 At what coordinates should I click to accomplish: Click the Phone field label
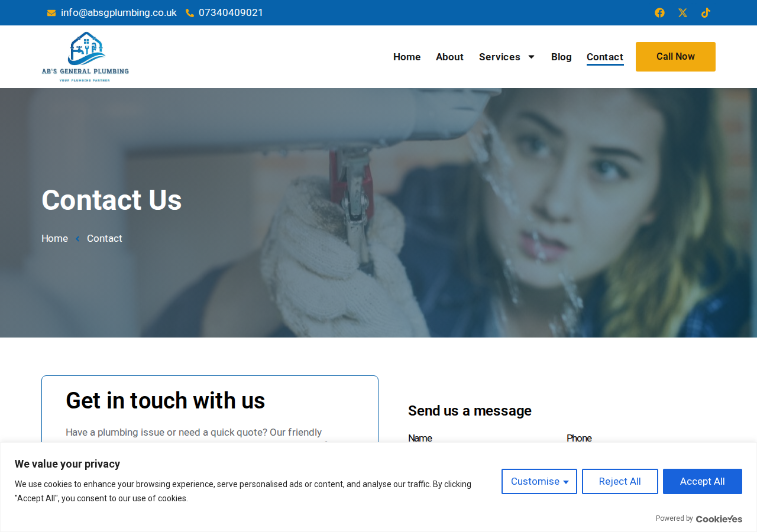tap(579, 438)
